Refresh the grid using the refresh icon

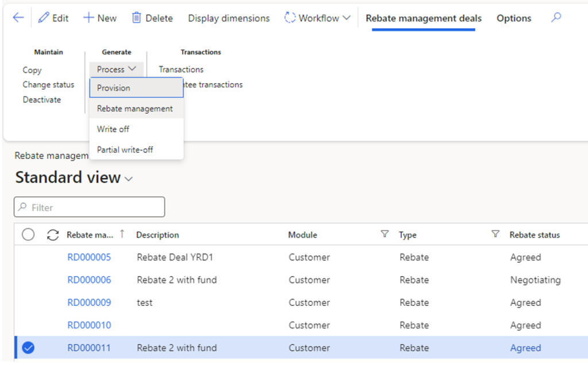tap(52, 235)
